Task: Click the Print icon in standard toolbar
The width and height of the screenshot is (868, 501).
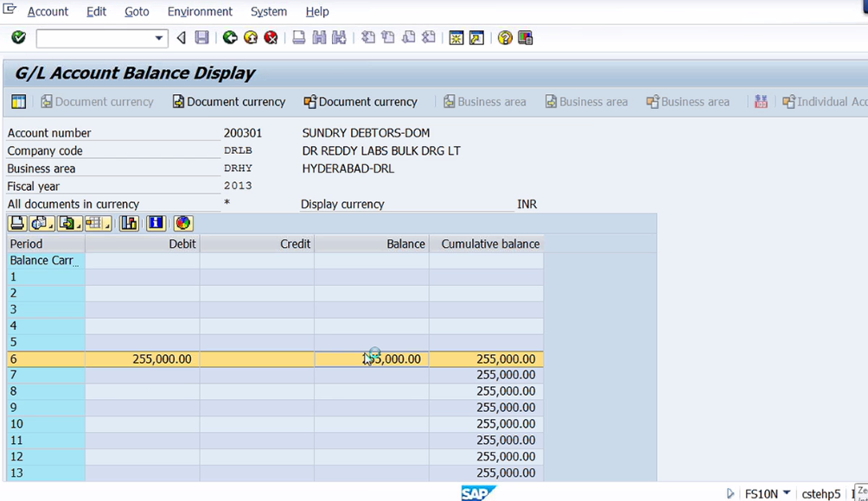Action: [299, 38]
